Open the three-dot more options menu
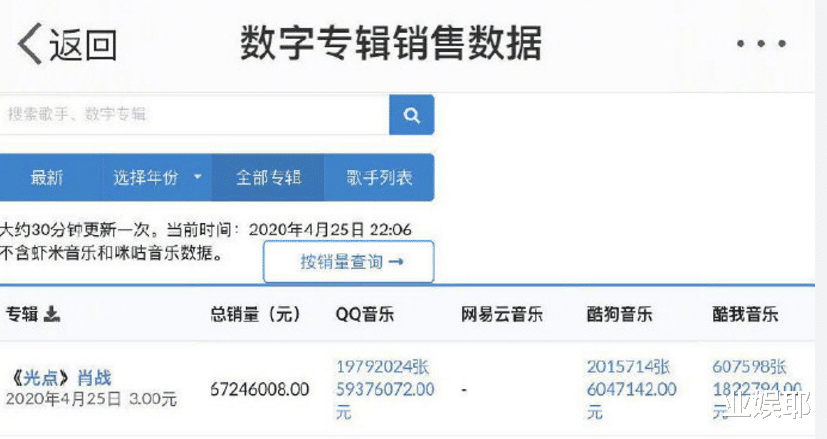 coord(761,44)
